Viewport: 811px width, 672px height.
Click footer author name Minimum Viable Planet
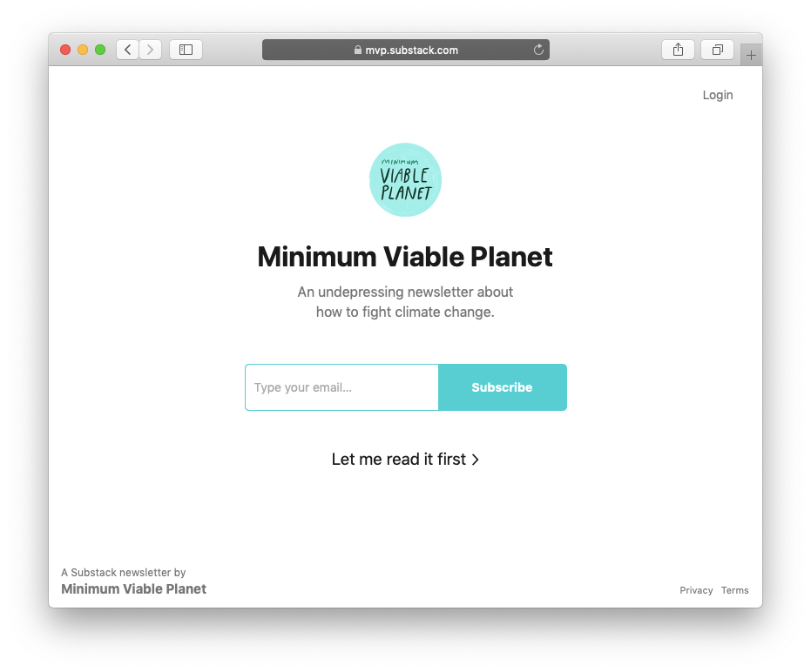coord(133,588)
